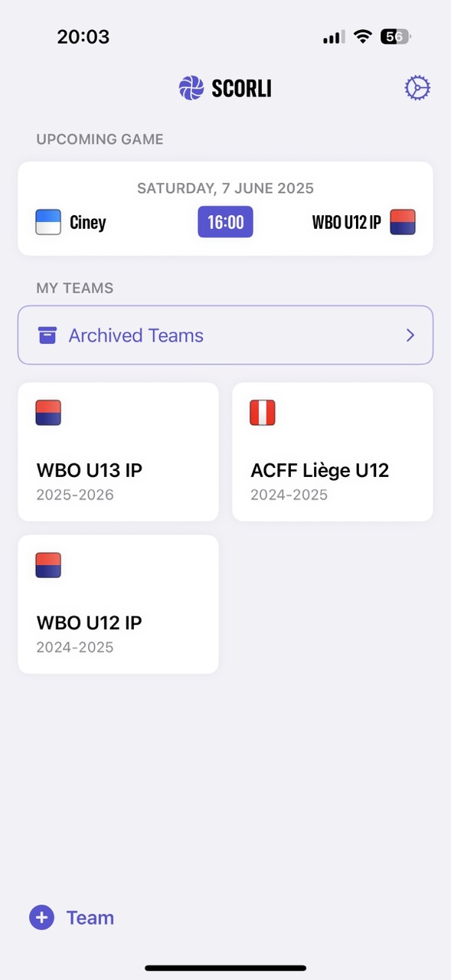Open the WBO U13 IP team card
Viewport: 451px width, 980px height.
tap(118, 452)
